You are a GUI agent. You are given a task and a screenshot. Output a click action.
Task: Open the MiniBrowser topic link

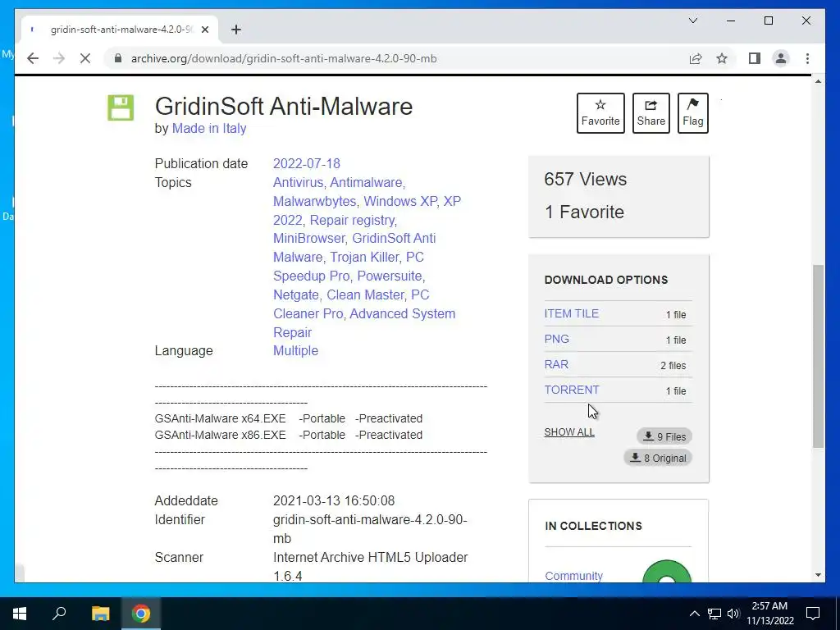(308, 239)
